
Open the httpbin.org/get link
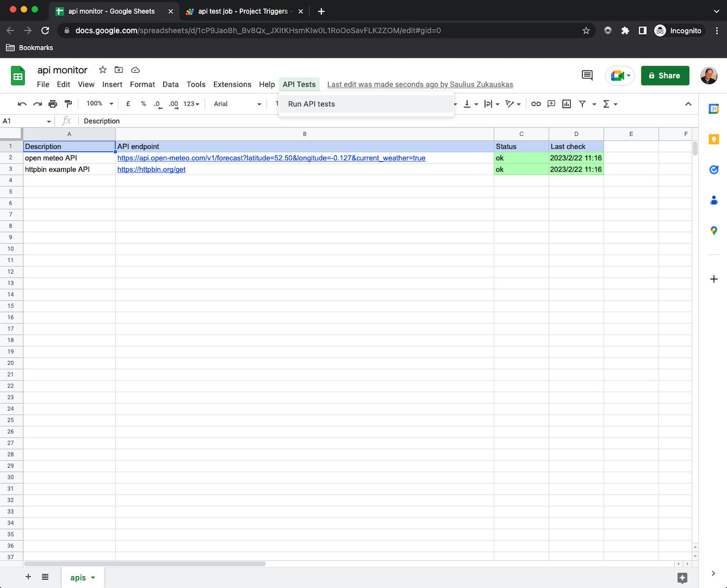[151, 170]
